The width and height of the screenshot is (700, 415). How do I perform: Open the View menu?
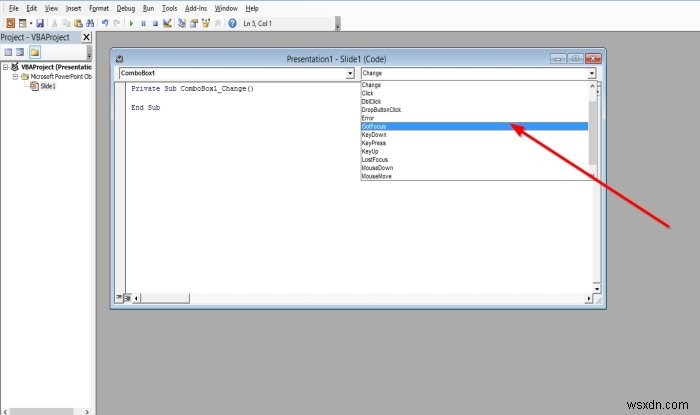pos(51,8)
